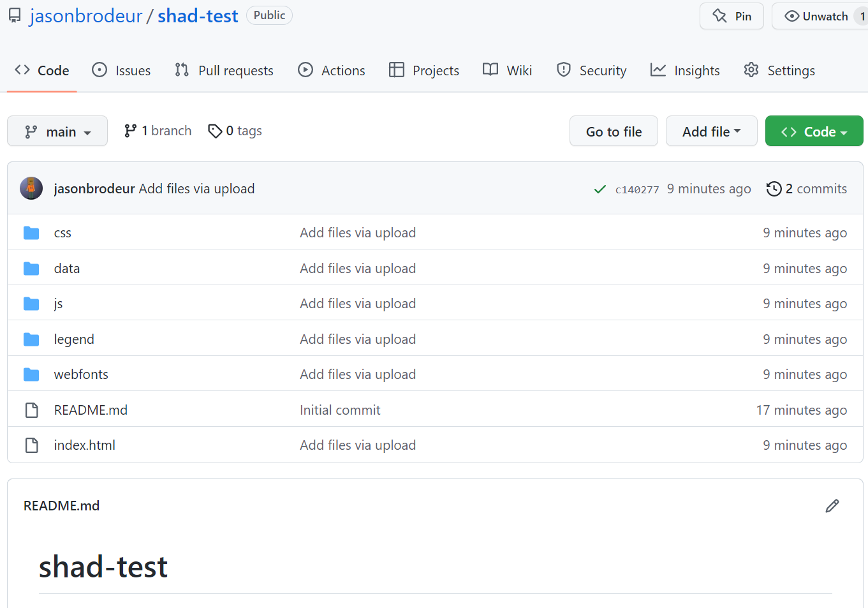View the 0 tags link

235,131
